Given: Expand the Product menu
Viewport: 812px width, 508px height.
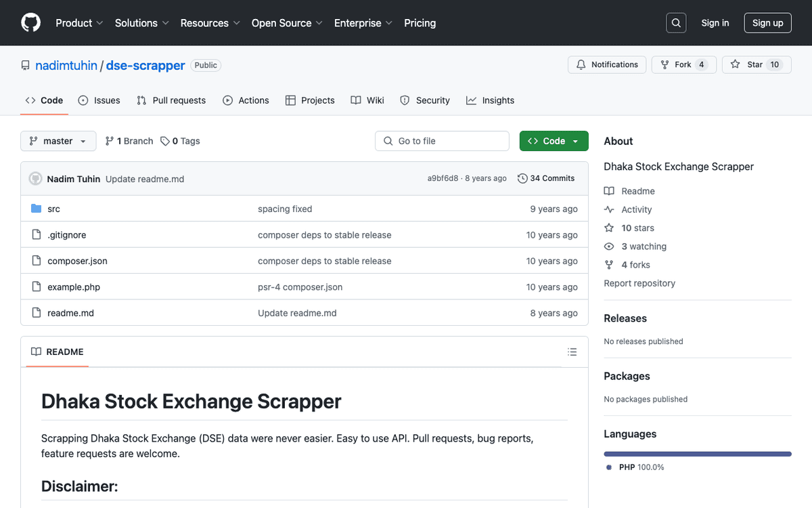Looking at the screenshot, I should point(79,23).
